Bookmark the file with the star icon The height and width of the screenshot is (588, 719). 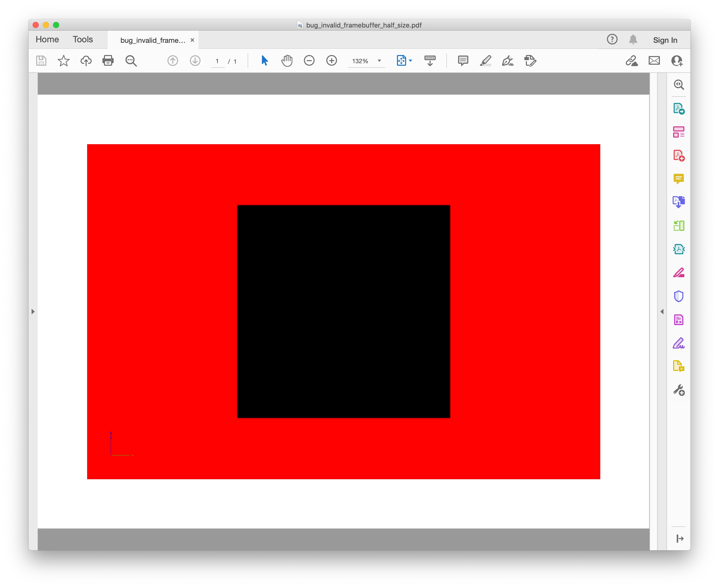pyautogui.click(x=63, y=61)
